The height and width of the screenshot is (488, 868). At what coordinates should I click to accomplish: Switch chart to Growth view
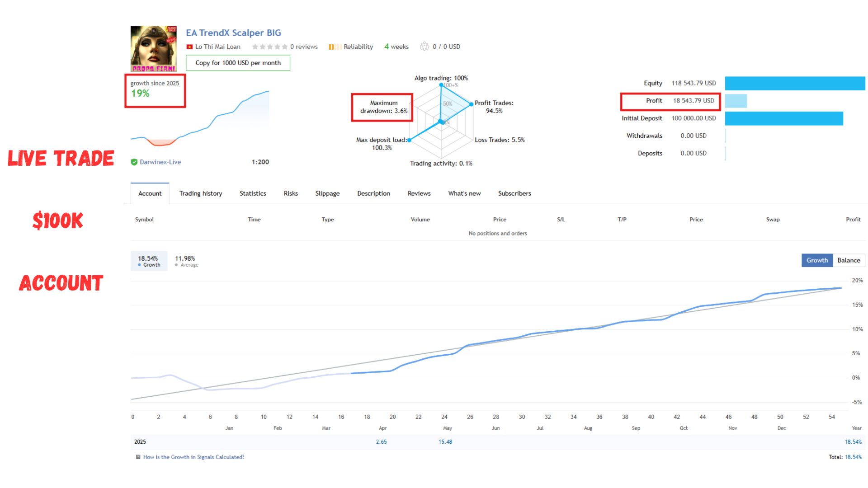[x=817, y=260]
